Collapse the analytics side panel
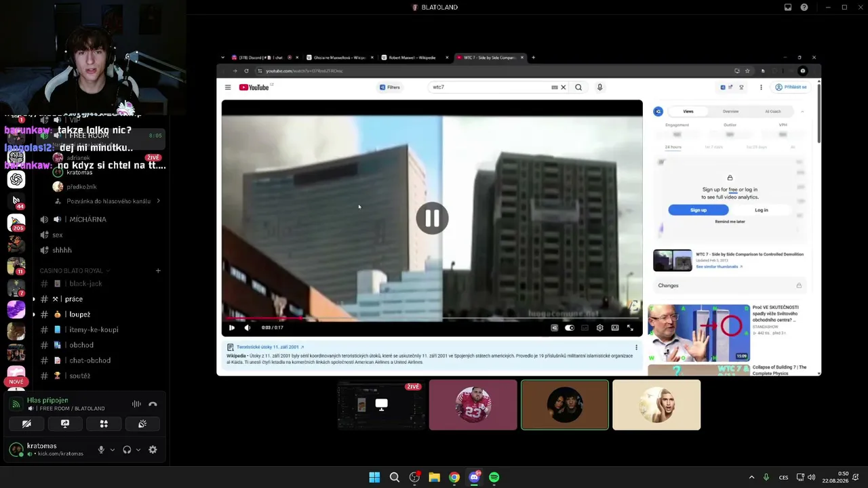The height and width of the screenshot is (488, 868). (802, 111)
